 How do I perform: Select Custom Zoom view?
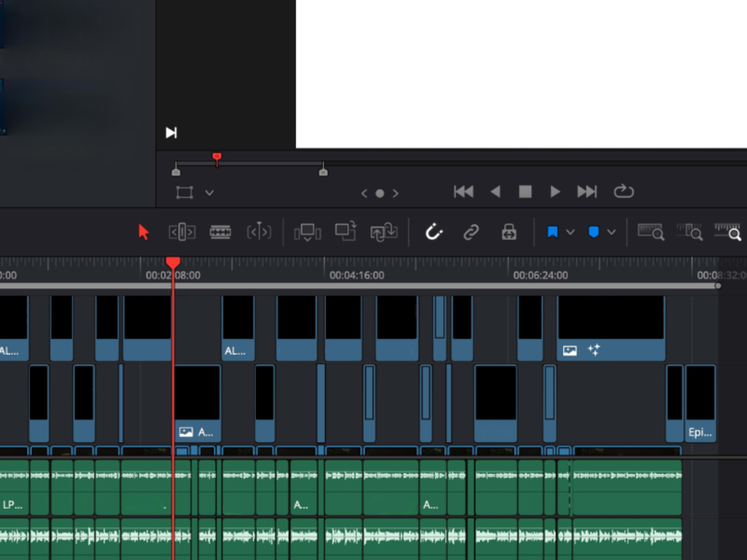click(x=728, y=232)
